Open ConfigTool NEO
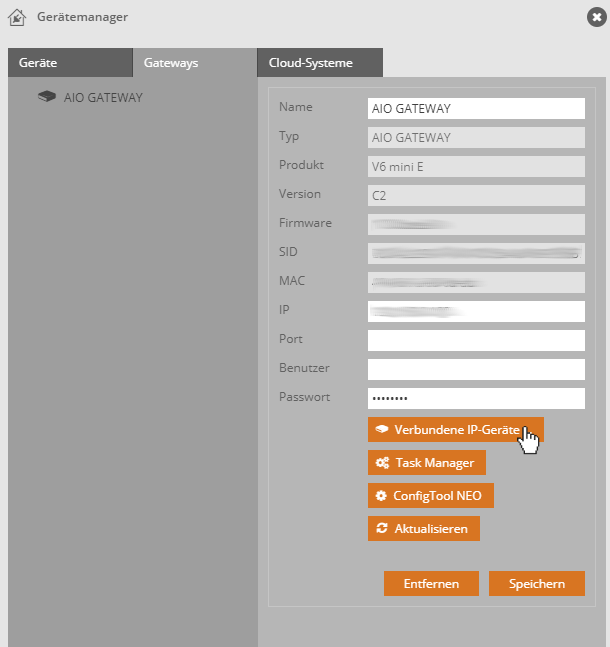Image resolution: width=610 pixels, height=647 pixels. coord(431,496)
